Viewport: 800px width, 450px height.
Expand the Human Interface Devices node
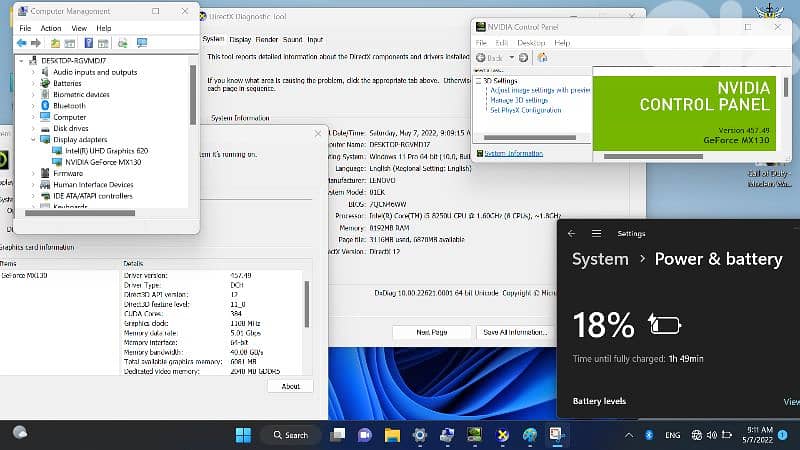[34, 185]
